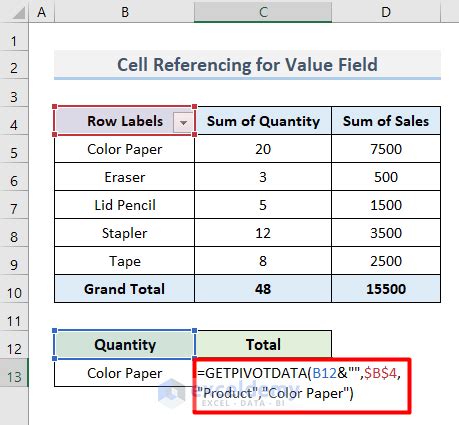Select the 'Stapler' cell

[x=125, y=233]
